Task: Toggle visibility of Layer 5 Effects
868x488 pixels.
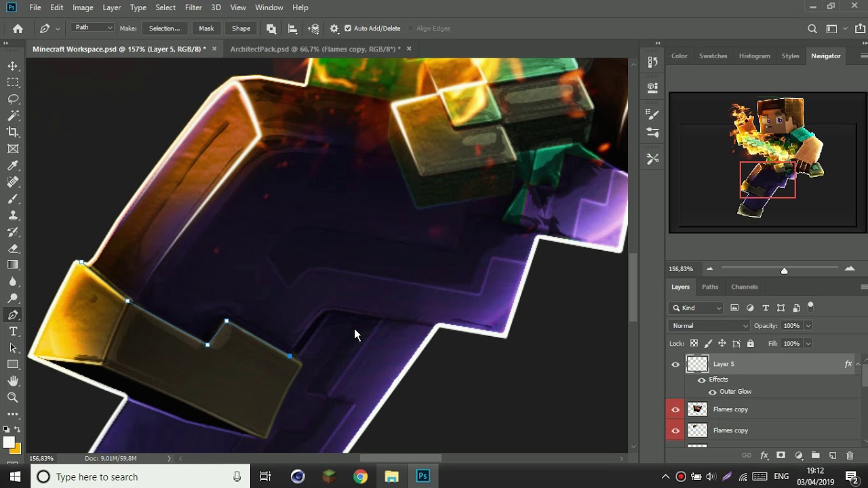Action: pos(702,380)
